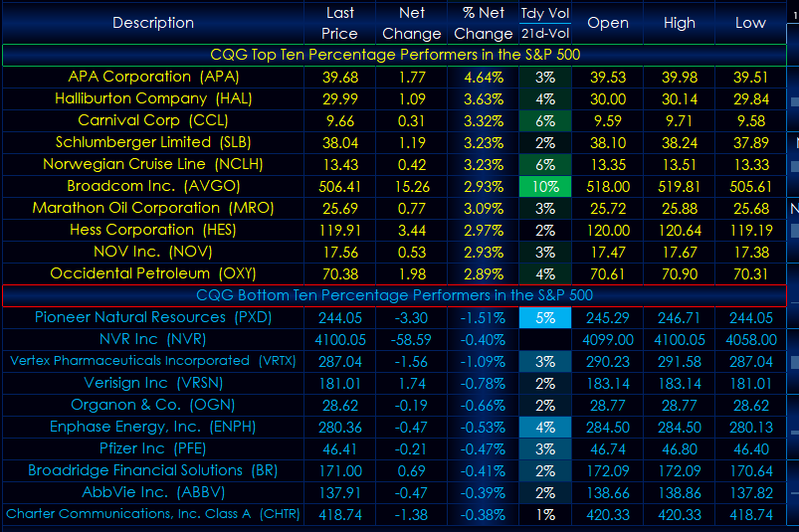Click NVR open price 4099.00

coord(608,340)
